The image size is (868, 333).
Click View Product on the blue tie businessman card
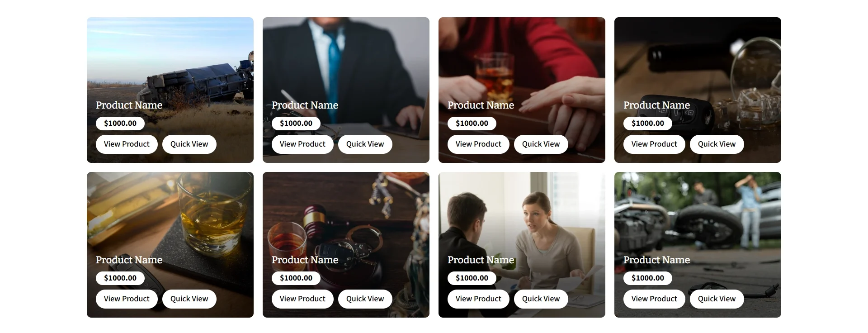302,144
